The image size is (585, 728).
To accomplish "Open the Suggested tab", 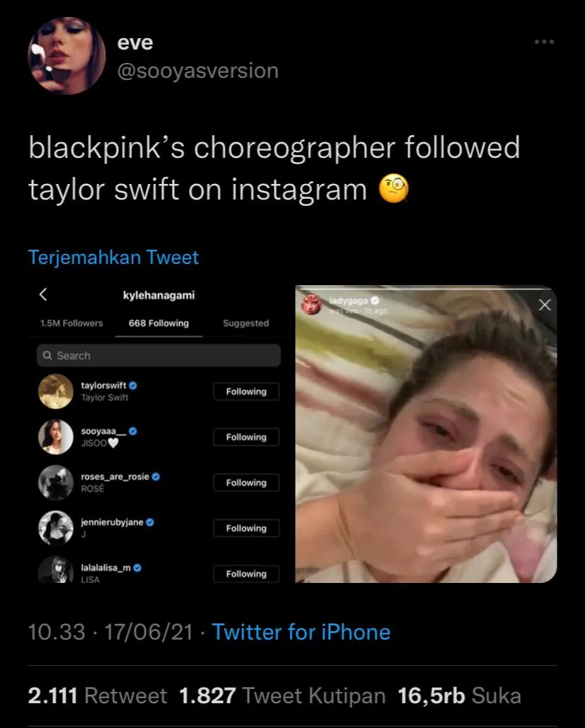I will coord(245,323).
